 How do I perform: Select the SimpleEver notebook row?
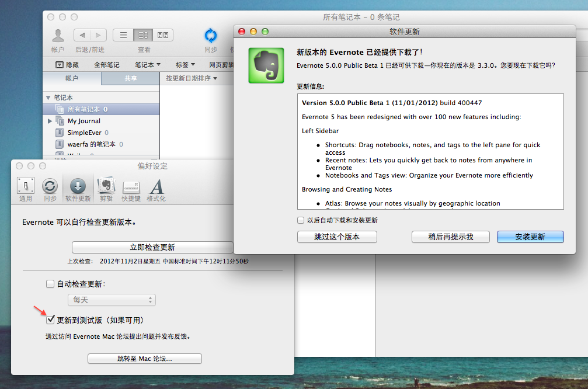click(x=101, y=133)
